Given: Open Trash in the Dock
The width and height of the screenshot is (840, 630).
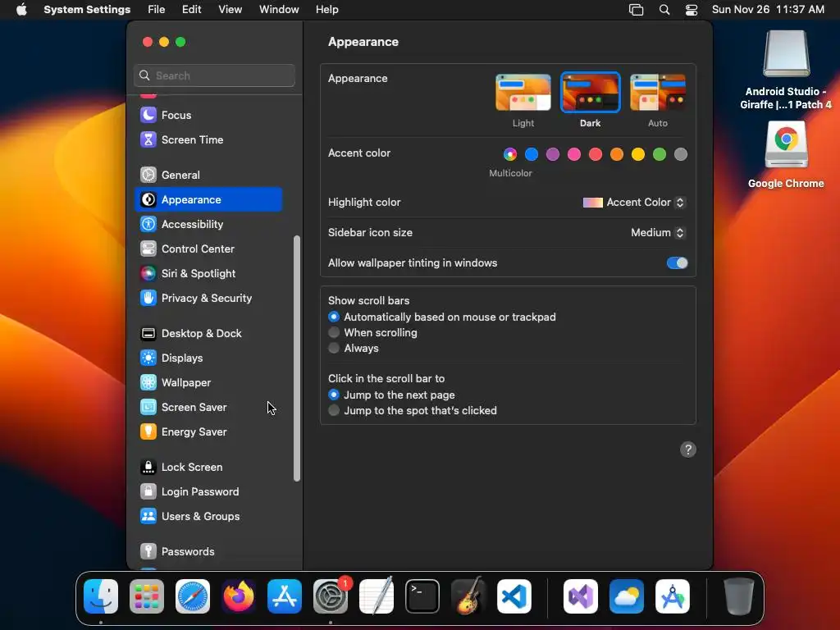Looking at the screenshot, I should pos(739,596).
